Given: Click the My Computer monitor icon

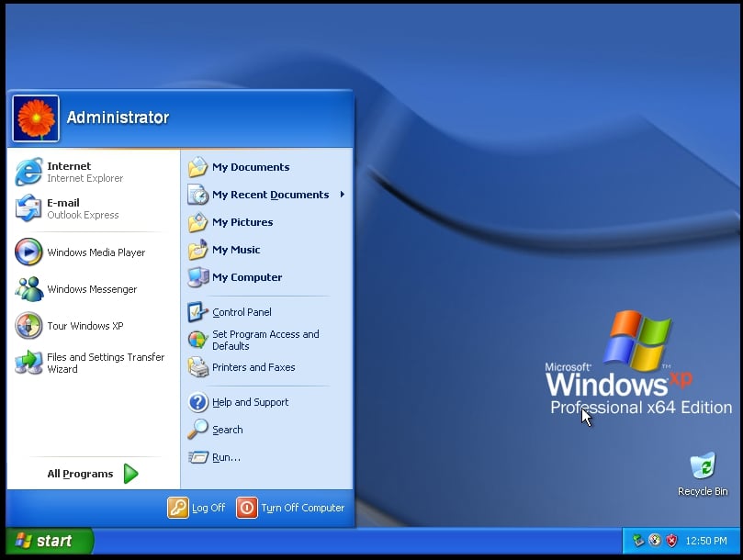Looking at the screenshot, I should click(198, 277).
